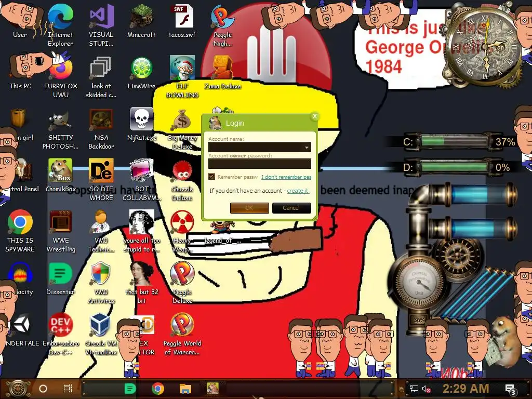This screenshot has width=532, height=399.
Task: Open the notification center icon
Action: [510, 390]
